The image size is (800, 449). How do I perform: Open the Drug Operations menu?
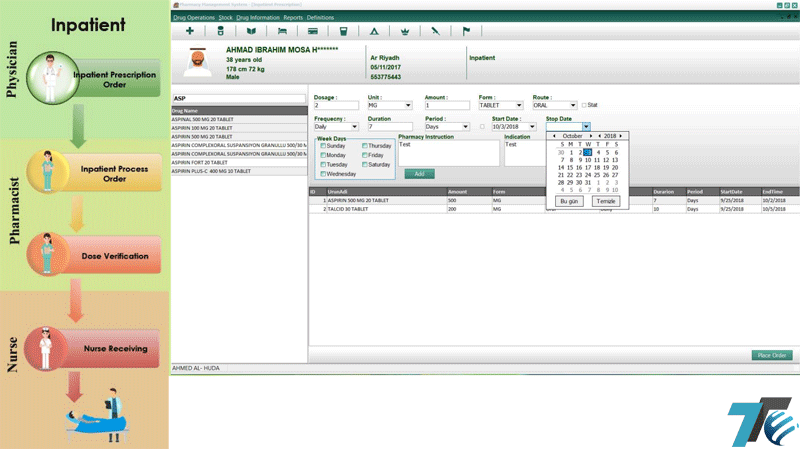point(192,17)
